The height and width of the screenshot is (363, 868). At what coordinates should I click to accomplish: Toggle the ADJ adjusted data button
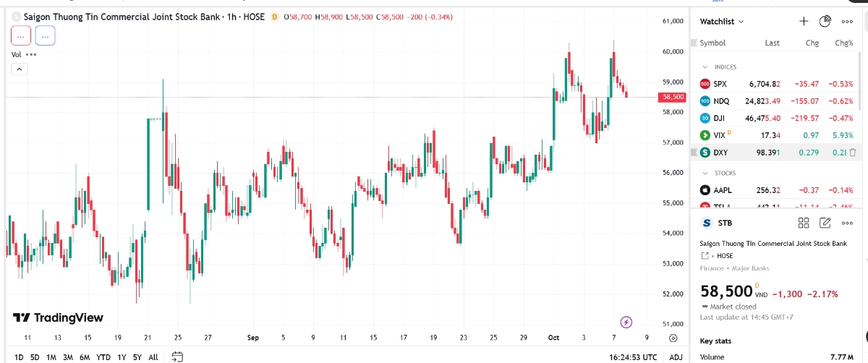tap(675, 356)
